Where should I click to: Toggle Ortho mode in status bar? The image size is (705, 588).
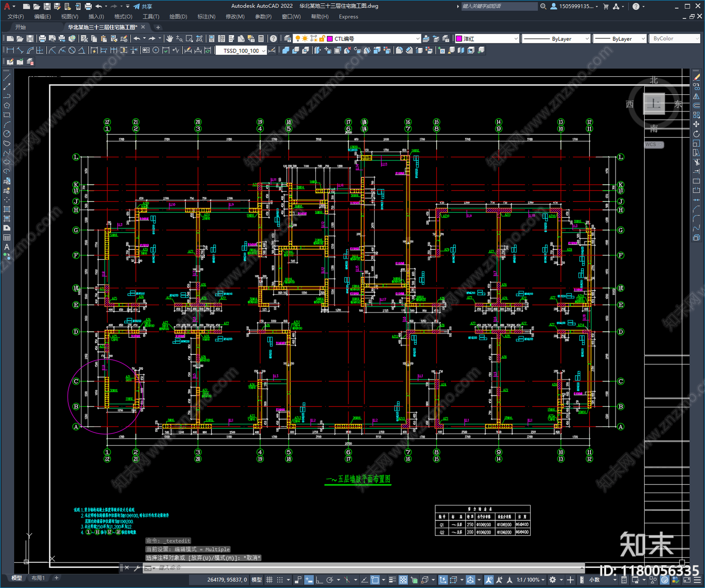coord(319,580)
